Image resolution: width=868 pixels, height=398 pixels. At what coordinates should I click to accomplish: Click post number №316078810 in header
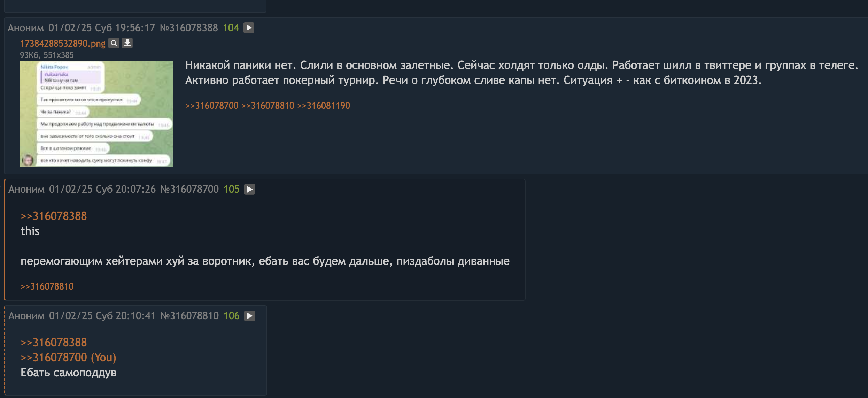(189, 316)
